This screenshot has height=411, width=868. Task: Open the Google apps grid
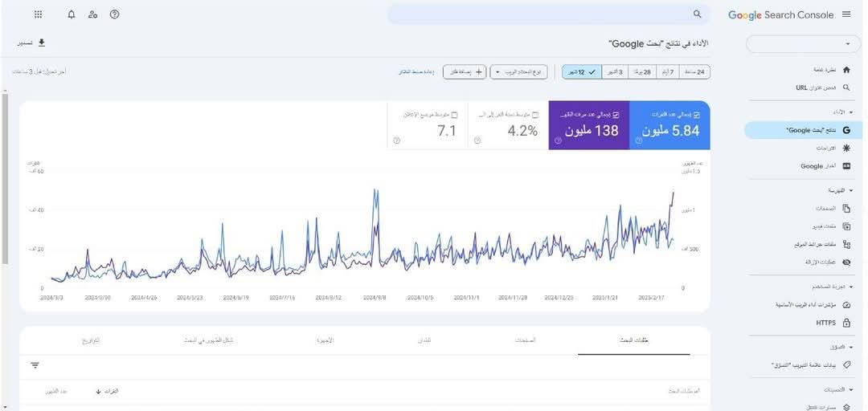[x=39, y=14]
